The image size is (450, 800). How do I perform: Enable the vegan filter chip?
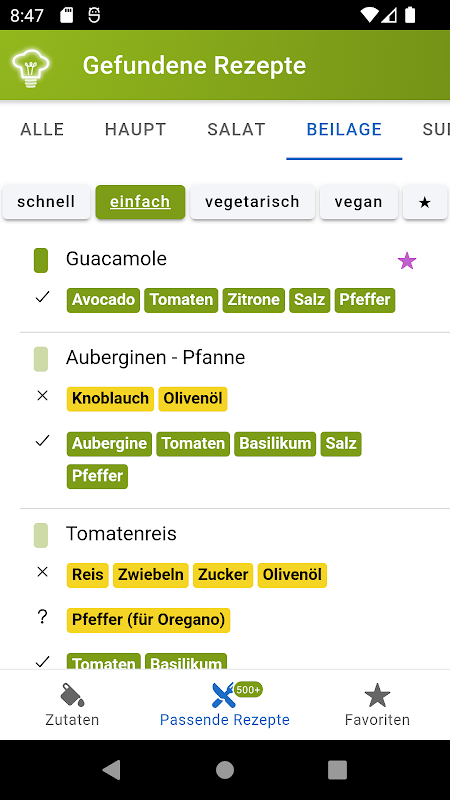(x=359, y=202)
